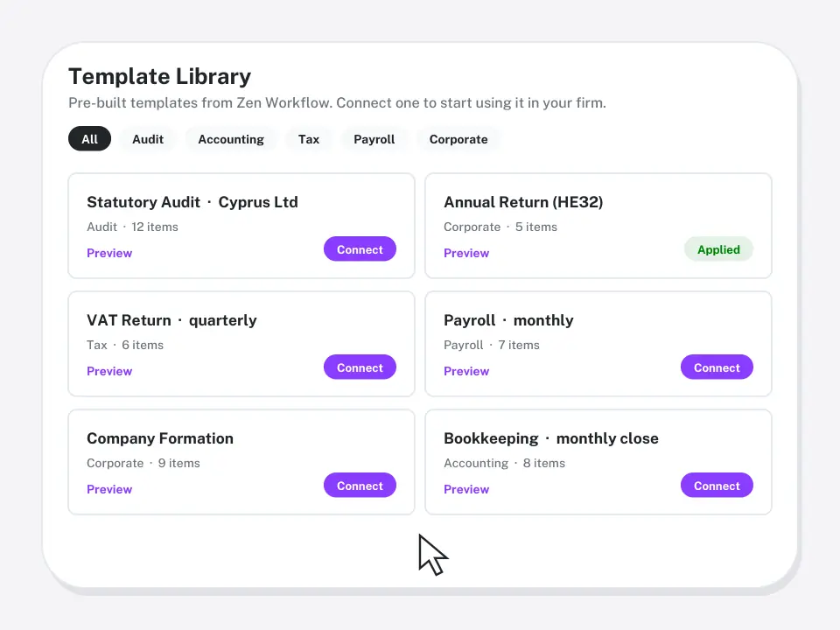Open the Company Formation preview
The width and height of the screenshot is (840, 630).
click(109, 489)
